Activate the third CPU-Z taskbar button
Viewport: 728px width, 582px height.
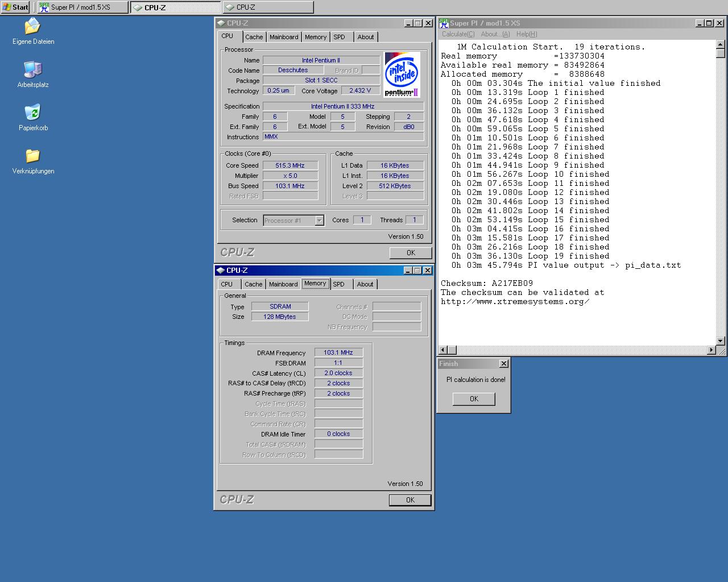(268, 7)
